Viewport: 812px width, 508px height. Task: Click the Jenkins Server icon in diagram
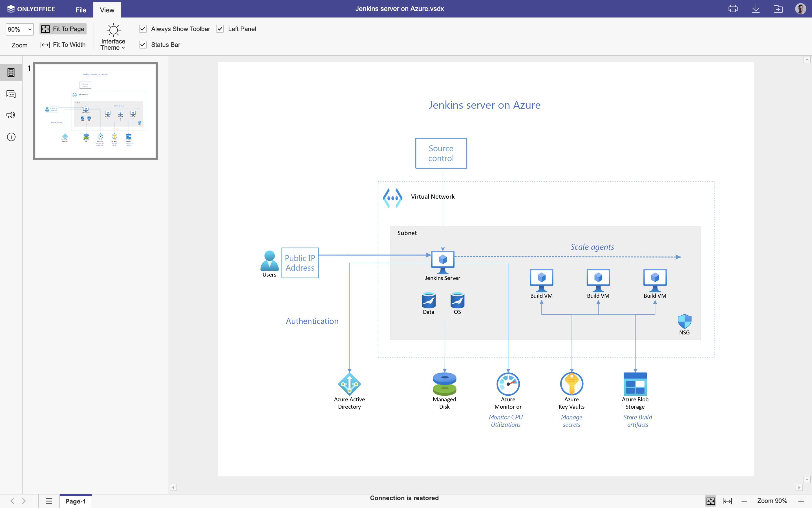(443, 262)
